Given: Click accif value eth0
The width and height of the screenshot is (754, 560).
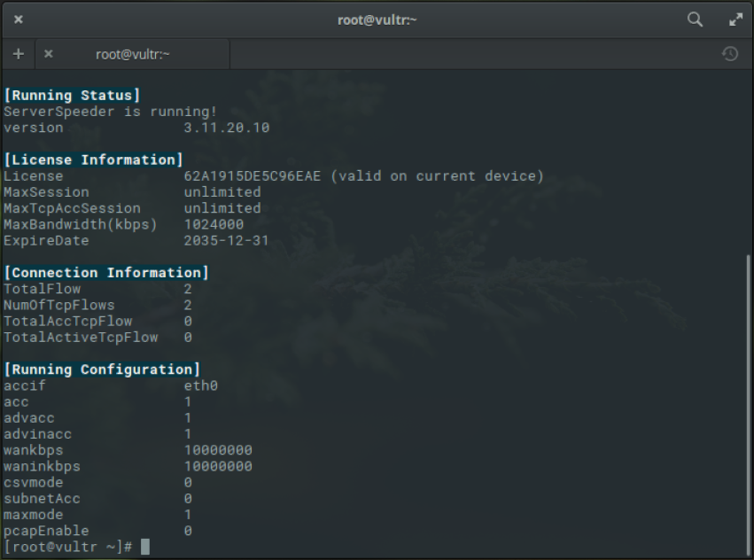Looking at the screenshot, I should tap(201, 385).
